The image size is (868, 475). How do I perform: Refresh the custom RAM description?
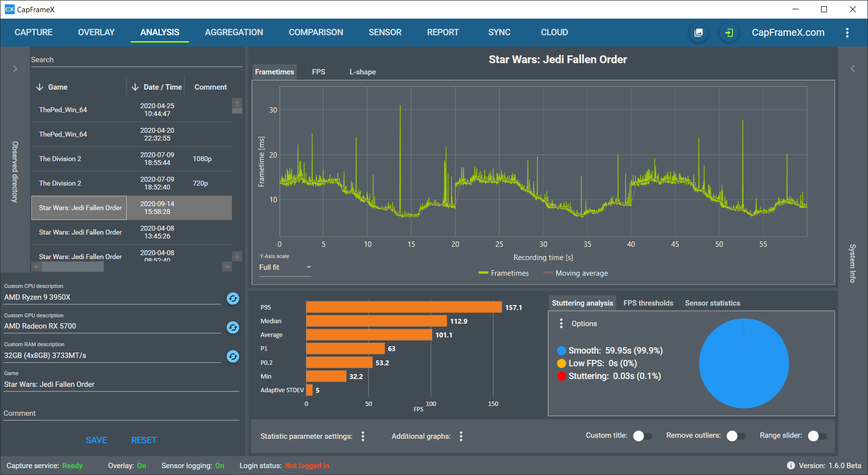[x=233, y=356]
